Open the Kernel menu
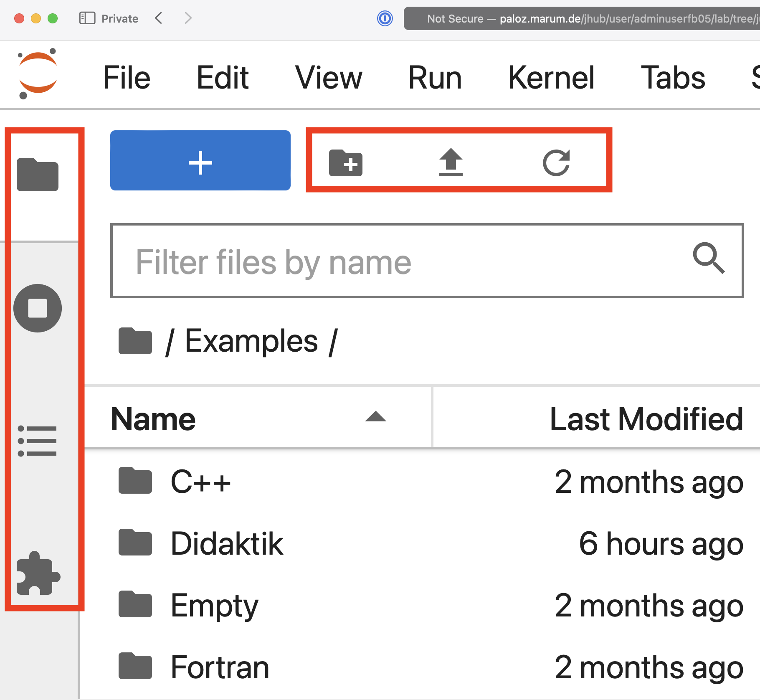760x700 pixels. 551,77
